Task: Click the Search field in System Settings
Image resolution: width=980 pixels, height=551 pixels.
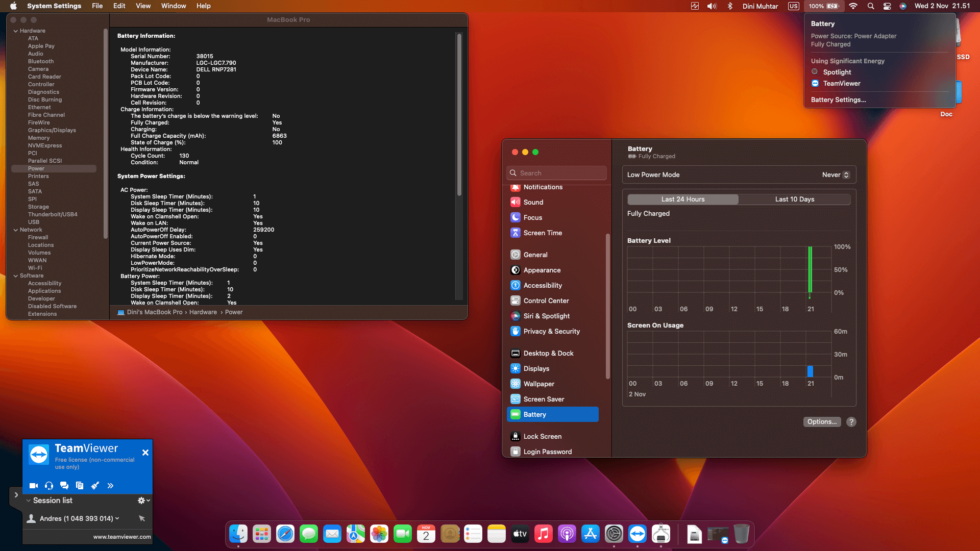Action: coord(556,172)
